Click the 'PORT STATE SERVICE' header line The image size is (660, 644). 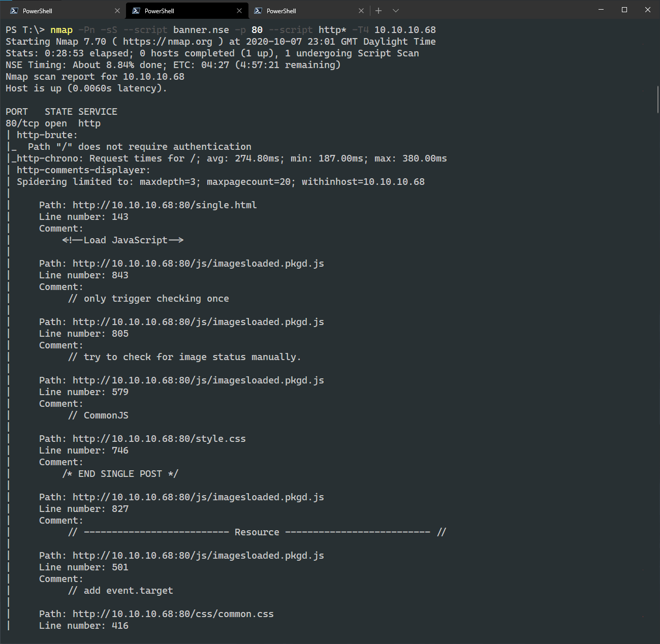click(61, 112)
